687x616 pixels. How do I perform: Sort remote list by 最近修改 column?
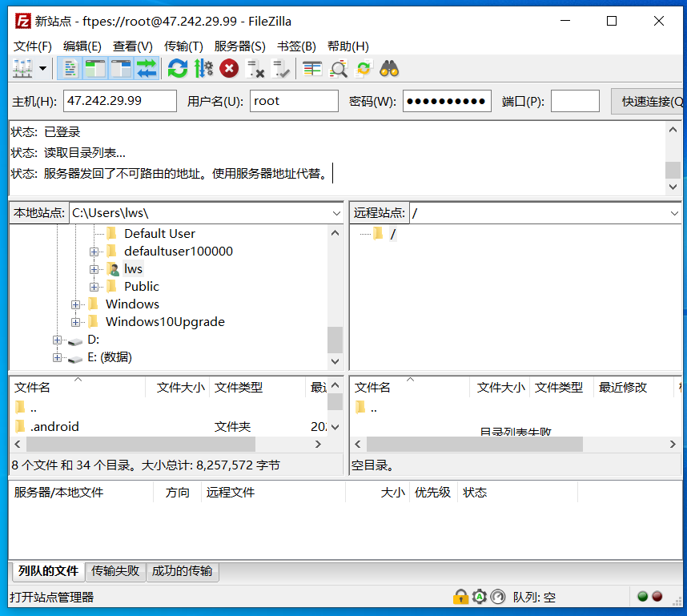coord(623,387)
